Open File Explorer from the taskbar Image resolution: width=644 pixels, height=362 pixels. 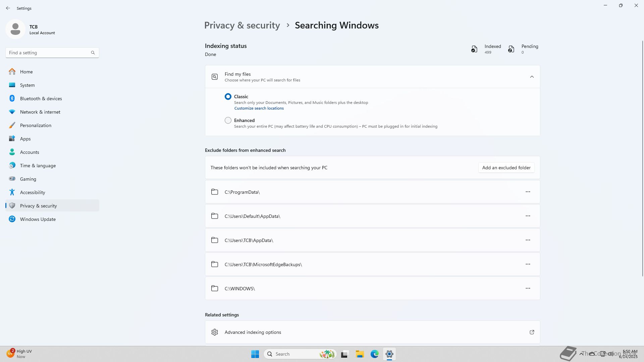coord(360,354)
